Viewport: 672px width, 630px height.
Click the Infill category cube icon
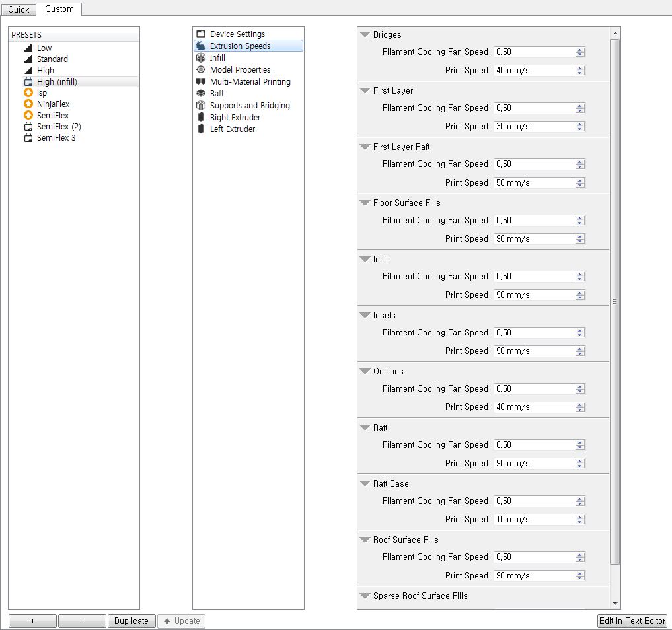coord(201,57)
